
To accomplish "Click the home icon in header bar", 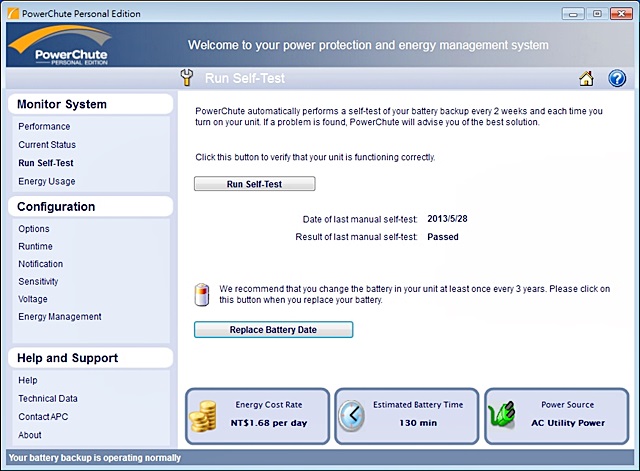I will click(586, 78).
